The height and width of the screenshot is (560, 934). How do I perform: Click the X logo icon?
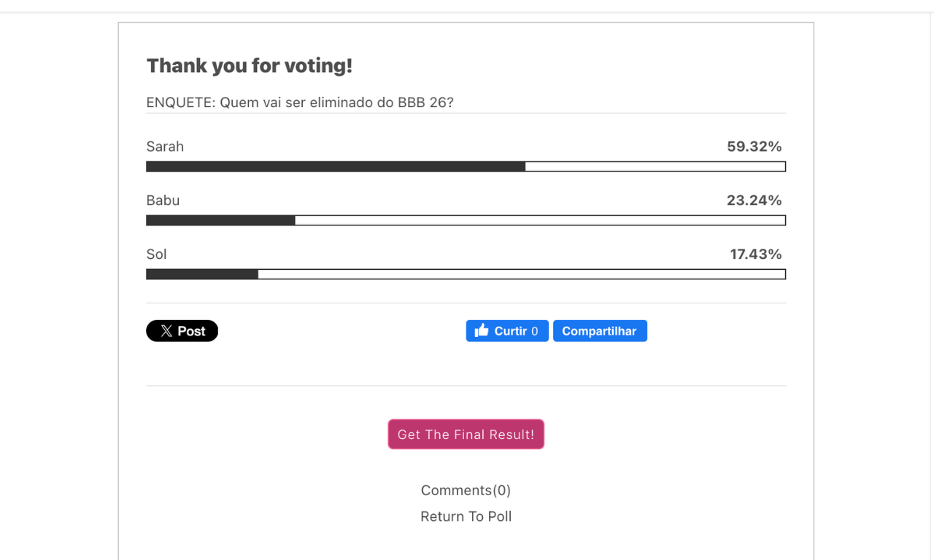coord(166,331)
